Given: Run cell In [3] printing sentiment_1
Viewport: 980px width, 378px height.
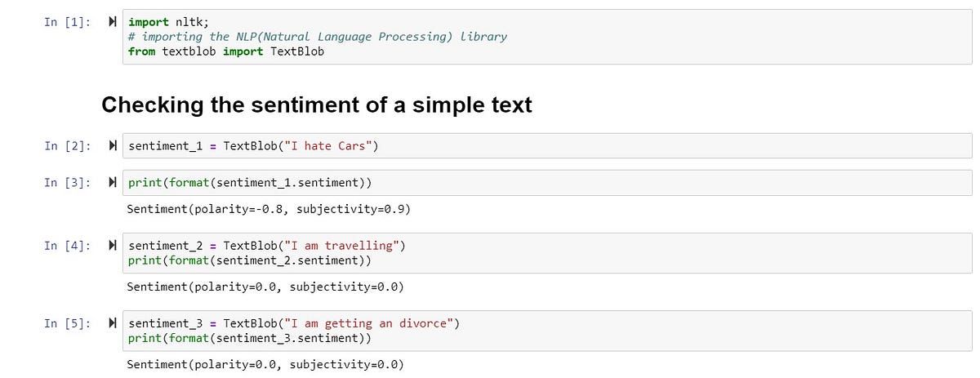Looking at the screenshot, I should coord(112,182).
